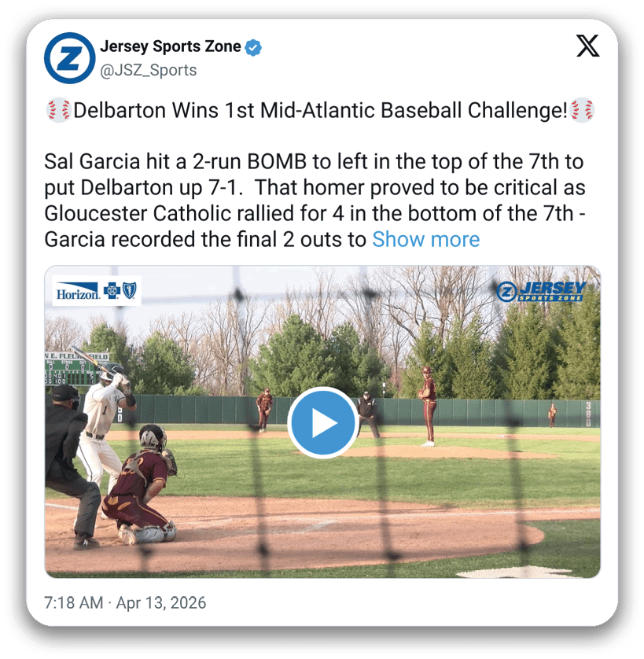Click the baseball emoji after Challenge!
Viewport: 644px width, 659px height.
tap(583, 111)
